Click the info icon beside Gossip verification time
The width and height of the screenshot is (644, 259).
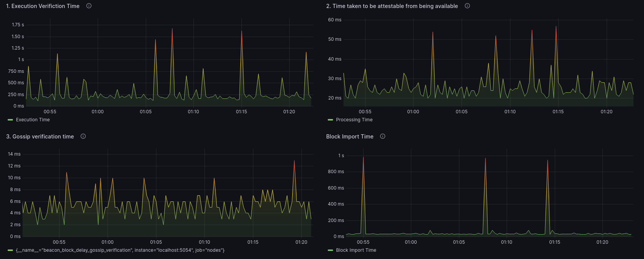[x=83, y=136]
